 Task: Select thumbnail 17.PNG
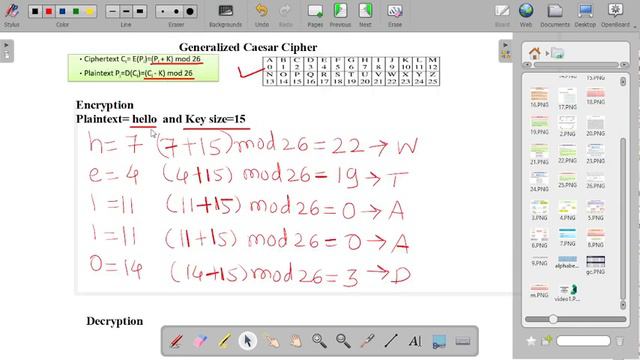coord(567,98)
